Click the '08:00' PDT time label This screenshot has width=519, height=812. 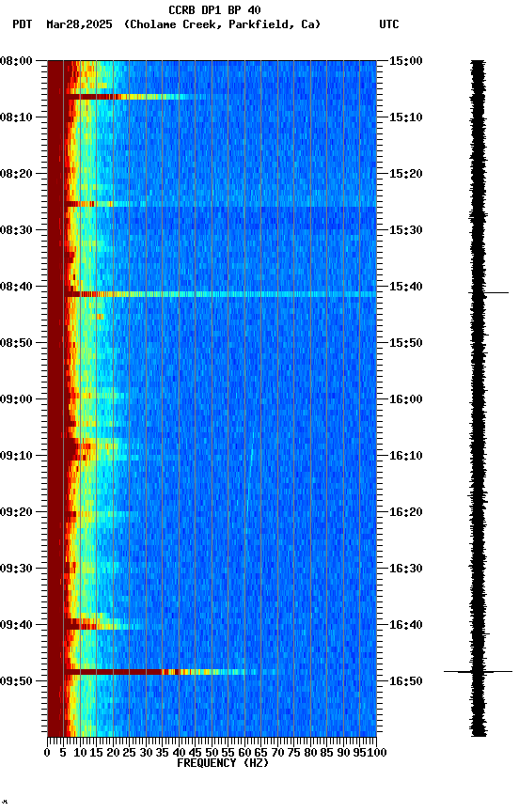coord(16,61)
